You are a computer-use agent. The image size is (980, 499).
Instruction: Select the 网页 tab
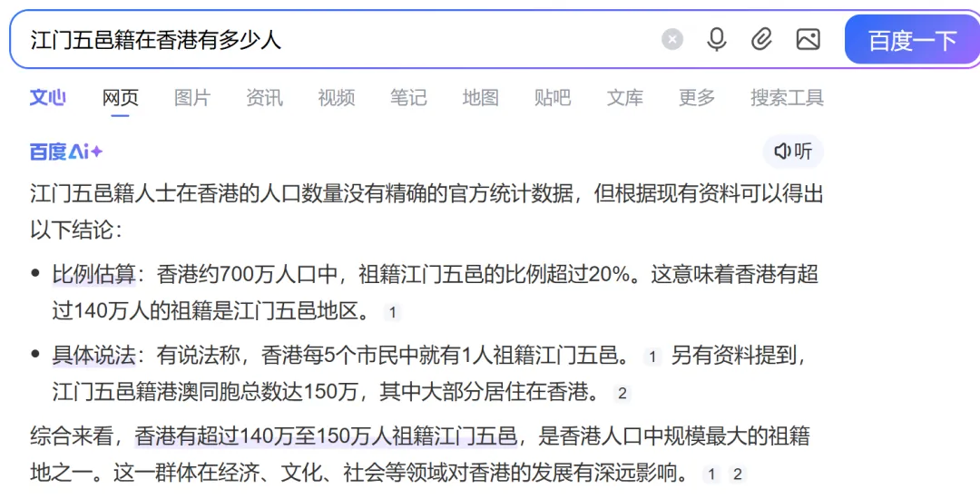120,97
